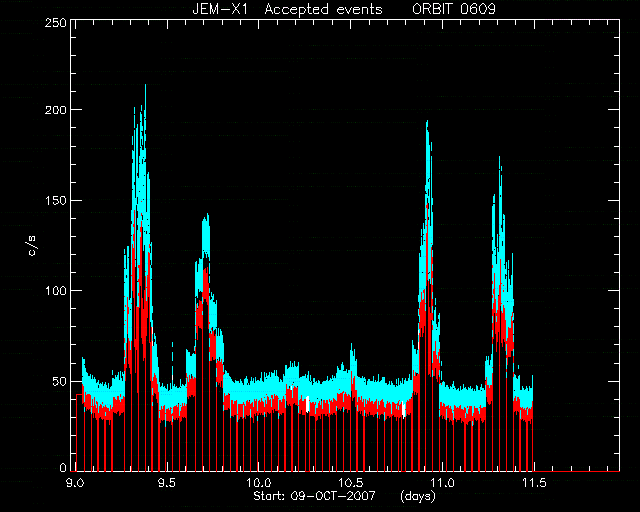The image size is (640, 512).
Task: Click the 9.5 x-axis tick label
Action: coord(167,483)
